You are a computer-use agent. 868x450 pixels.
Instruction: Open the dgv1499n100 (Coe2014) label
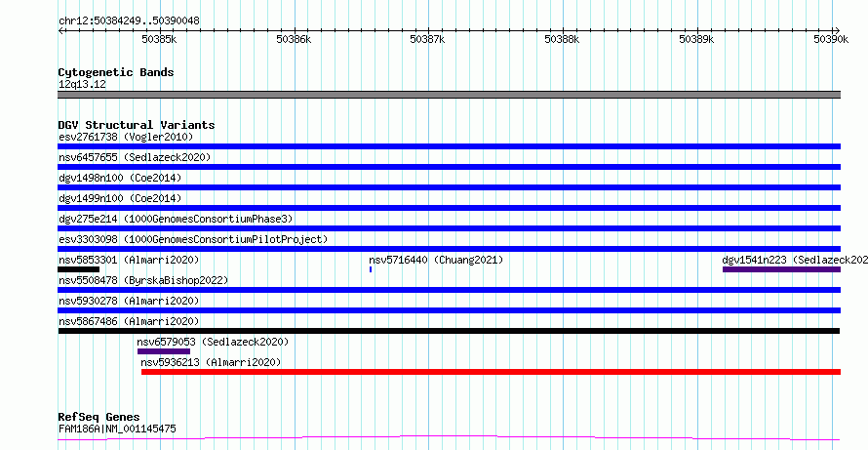[120, 198]
